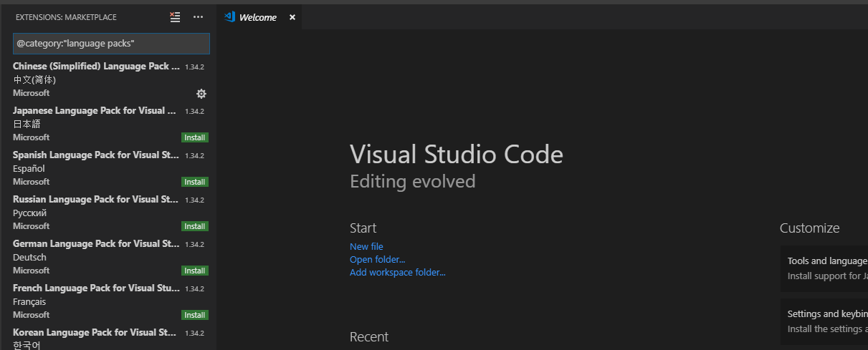Click the VS Code logo on Welcome tab
The height and width of the screenshot is (350, 868).
tap(229, 16)
